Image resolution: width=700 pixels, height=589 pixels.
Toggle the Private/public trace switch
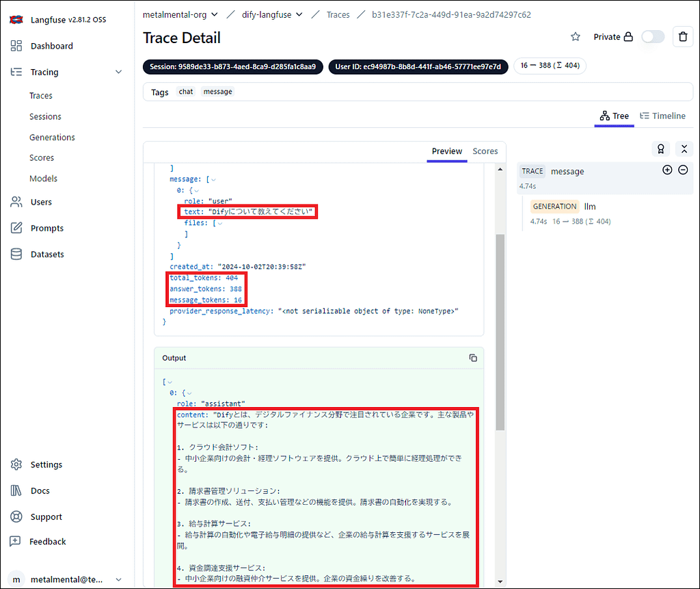[652, 37]
